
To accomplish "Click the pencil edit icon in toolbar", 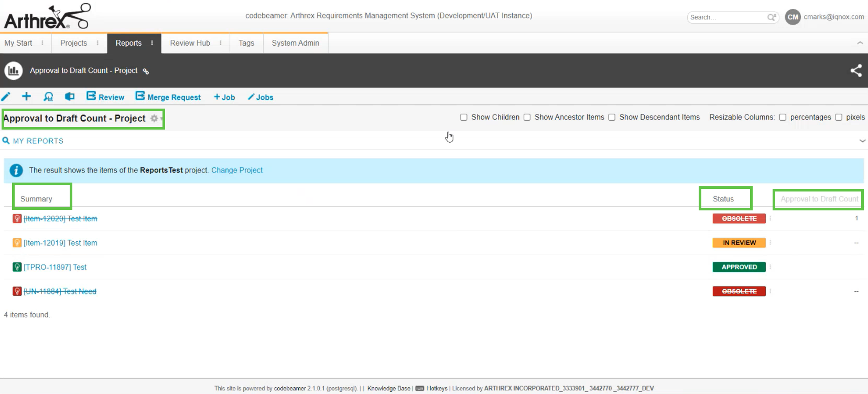I will click(6, 97).
